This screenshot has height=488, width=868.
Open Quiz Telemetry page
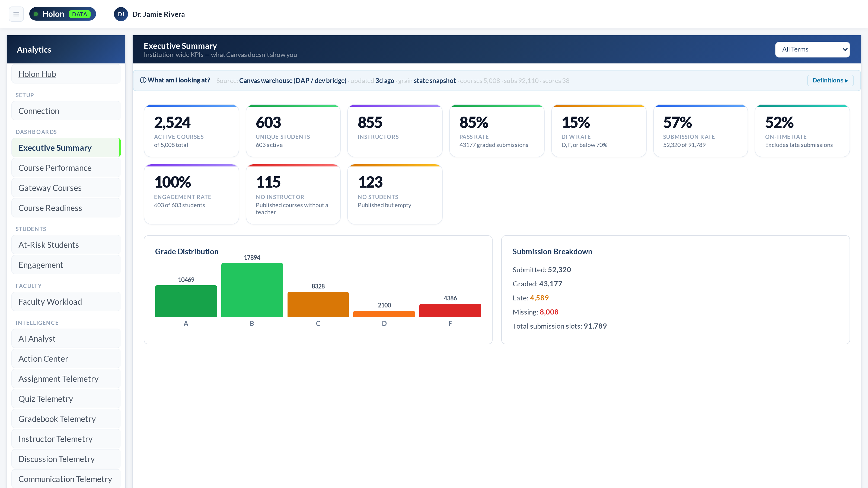click(x=66, y=399)
